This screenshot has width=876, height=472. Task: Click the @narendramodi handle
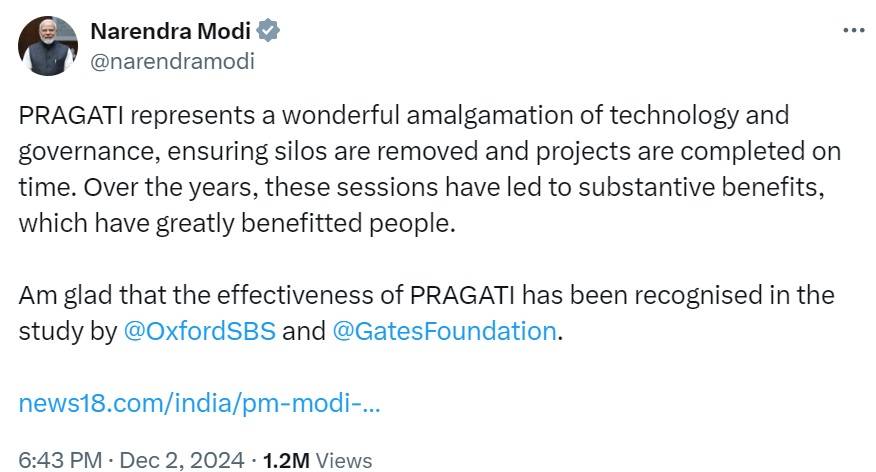172,61
